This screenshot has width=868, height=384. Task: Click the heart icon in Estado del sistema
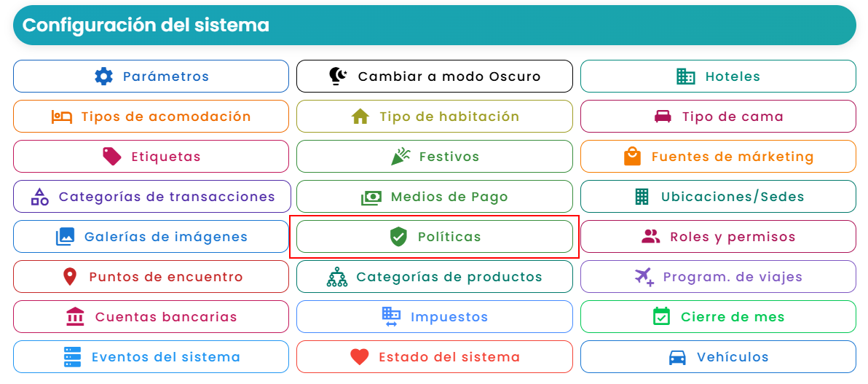pos(360,357)
